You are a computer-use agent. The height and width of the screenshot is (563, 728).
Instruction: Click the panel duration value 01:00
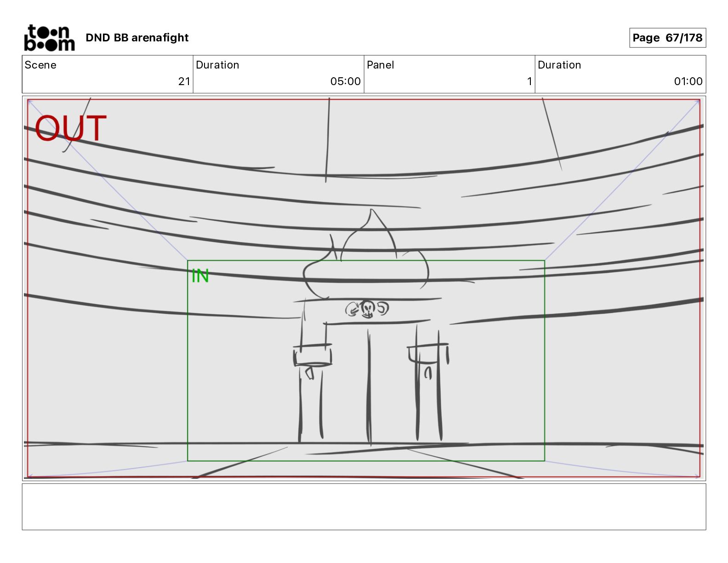(688, 81)
